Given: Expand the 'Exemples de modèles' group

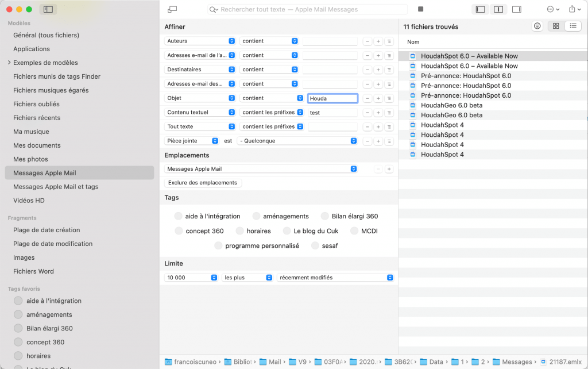Looking at the screenshot, I should pos(9,63).
